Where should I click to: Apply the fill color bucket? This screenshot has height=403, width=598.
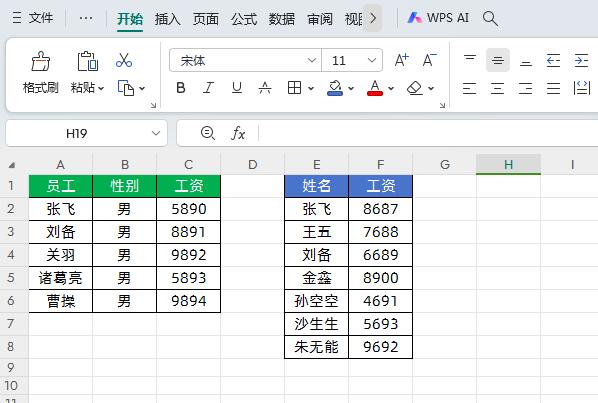[x=335, y=88]
